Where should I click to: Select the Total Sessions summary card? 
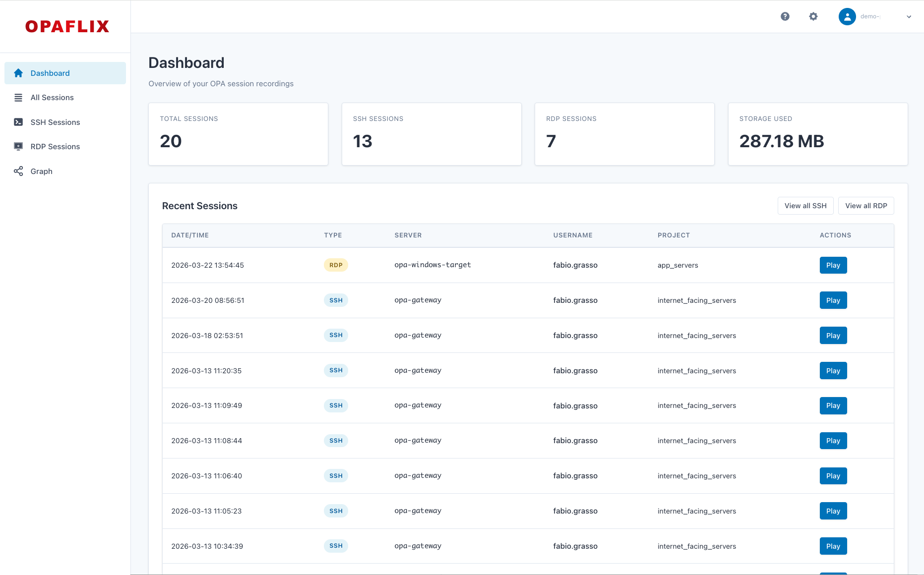pyautogui.click(x=238, y=134)
